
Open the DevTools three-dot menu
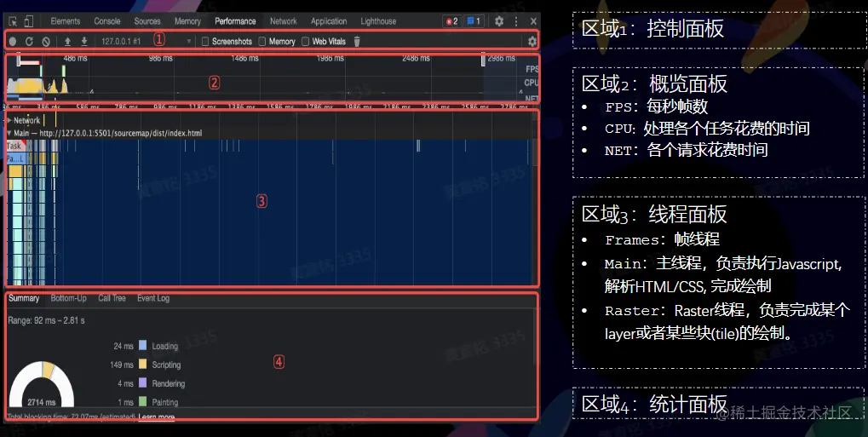pyautogui.click(x=516, y=21)
